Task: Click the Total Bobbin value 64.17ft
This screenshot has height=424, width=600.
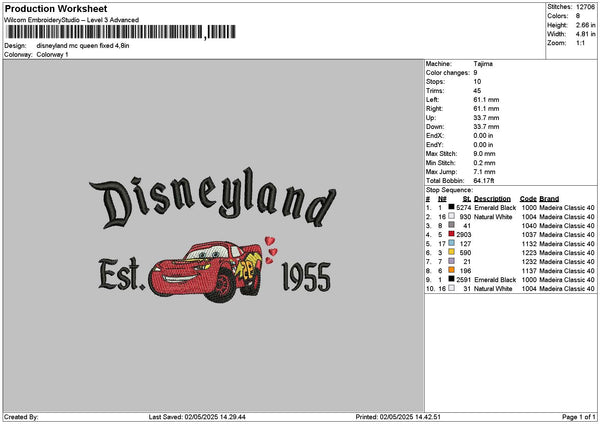Action: click(x=484, y=181)
